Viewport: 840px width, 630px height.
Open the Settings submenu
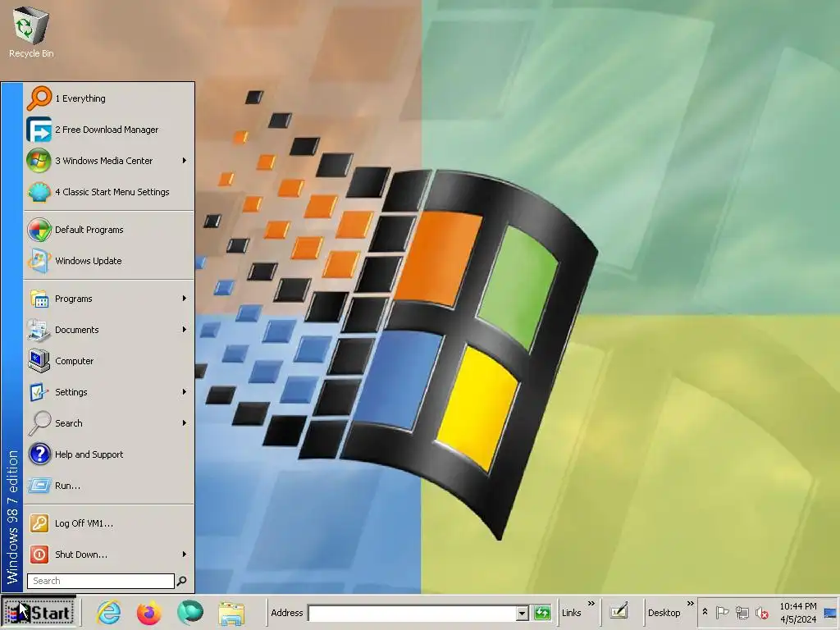pos(109,391)
